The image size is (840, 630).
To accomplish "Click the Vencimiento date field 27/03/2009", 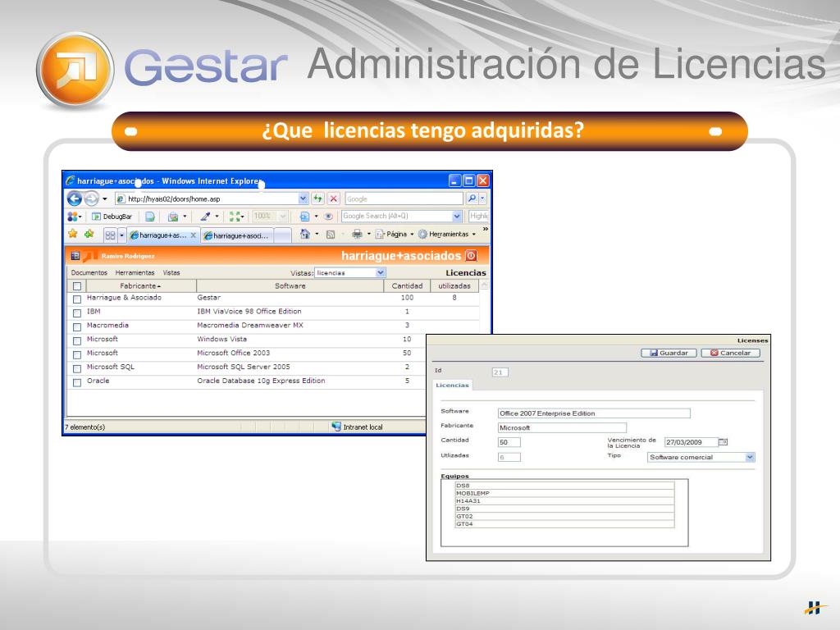I will click(x=691, y=442).
